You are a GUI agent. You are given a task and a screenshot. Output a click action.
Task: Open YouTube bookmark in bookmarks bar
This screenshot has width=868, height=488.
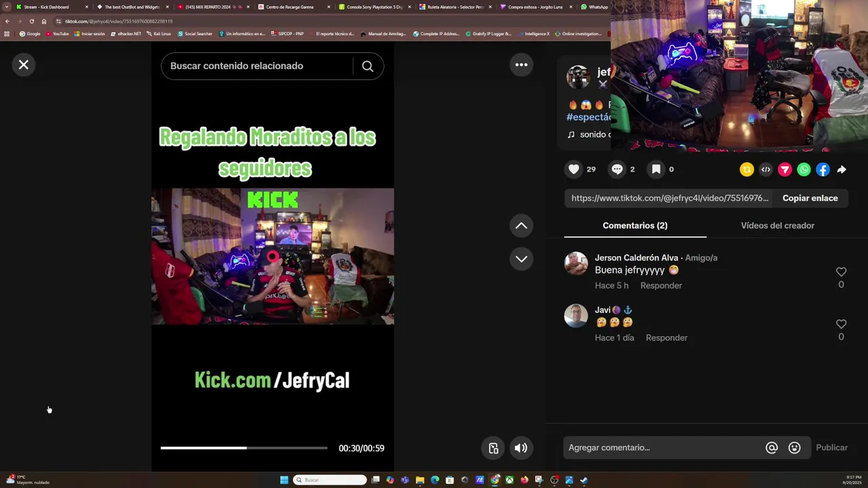click(x=58, y=33)
